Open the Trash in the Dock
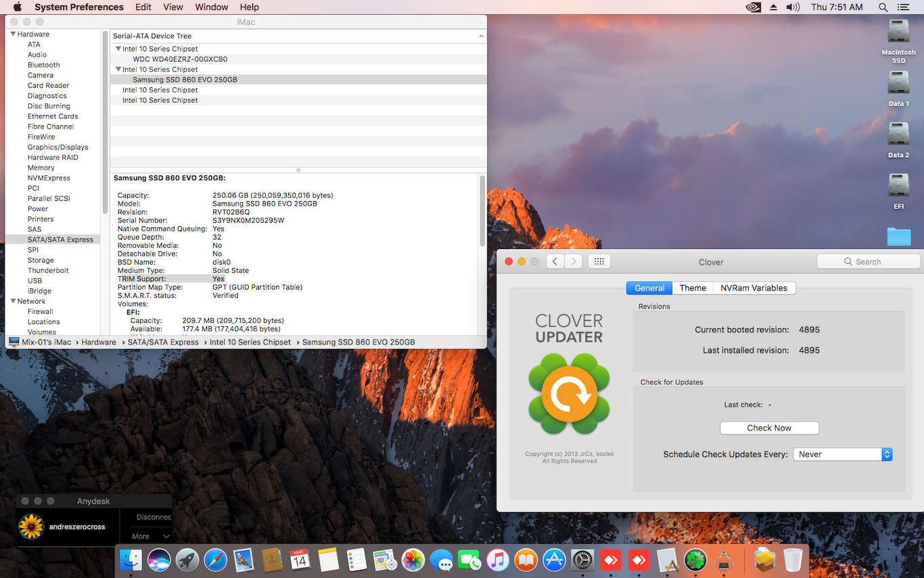 793,560
